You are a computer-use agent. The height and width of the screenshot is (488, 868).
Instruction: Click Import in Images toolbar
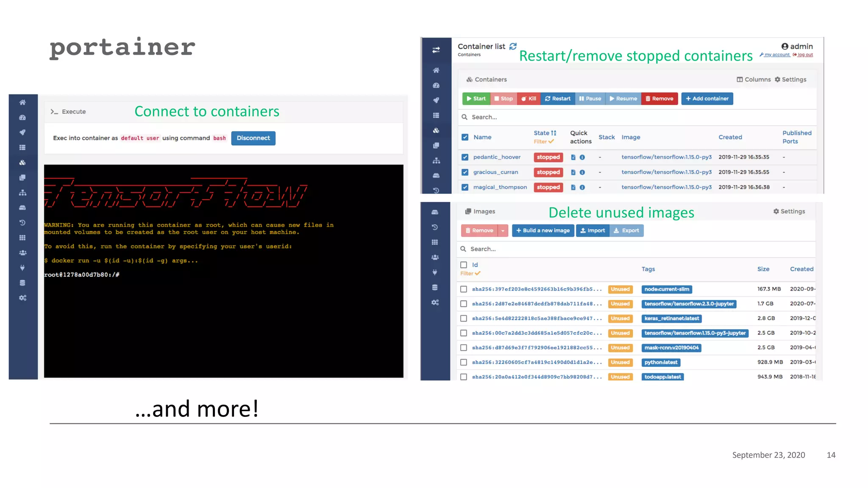coord(593,230)
